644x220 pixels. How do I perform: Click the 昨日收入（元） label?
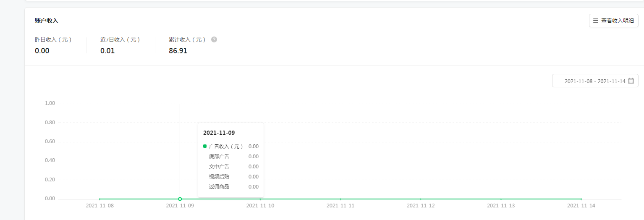[53, 39]
